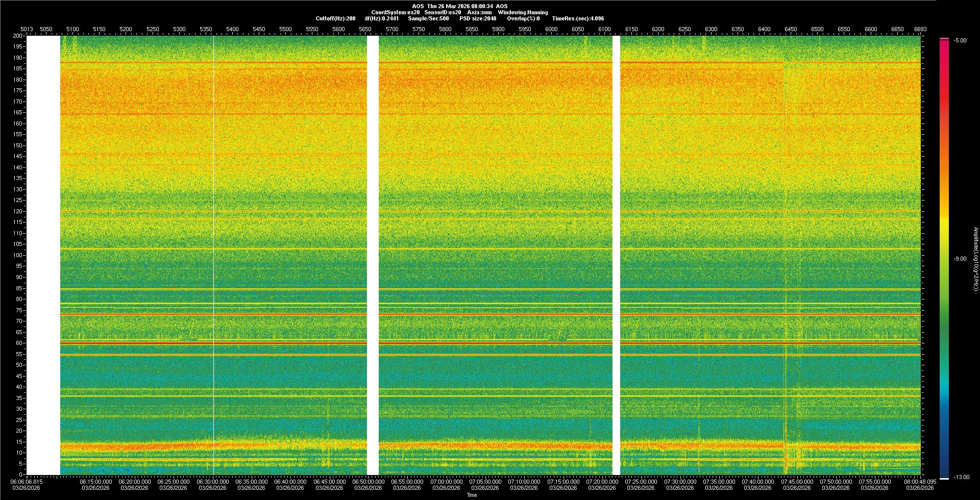
Task: Click the -5.00 maximum on the colorbar
Action: tap(960, 41)
